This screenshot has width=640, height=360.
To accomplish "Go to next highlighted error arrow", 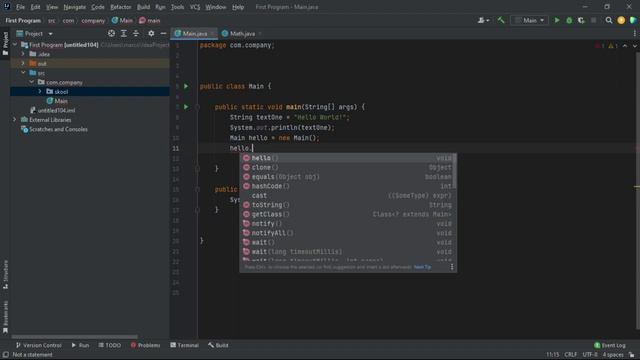I will pyautogui.click(x=634, y=46).
